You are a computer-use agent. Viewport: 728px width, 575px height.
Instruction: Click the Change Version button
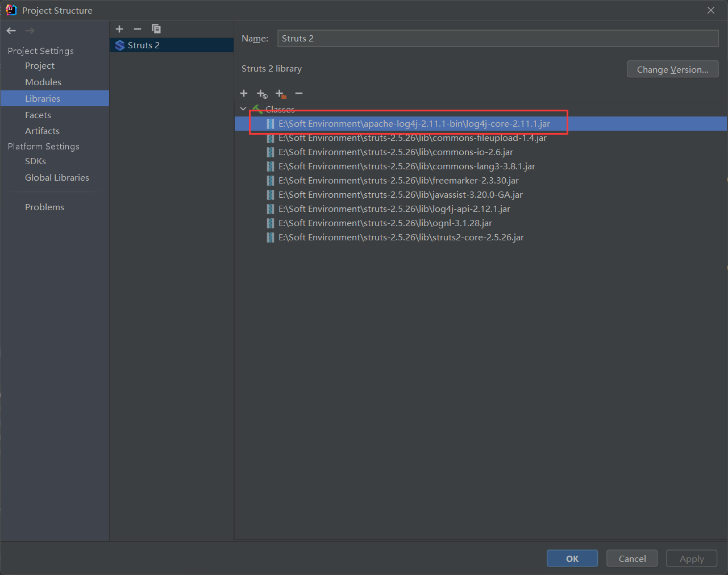pyautogui.click(x=673, y=69)
